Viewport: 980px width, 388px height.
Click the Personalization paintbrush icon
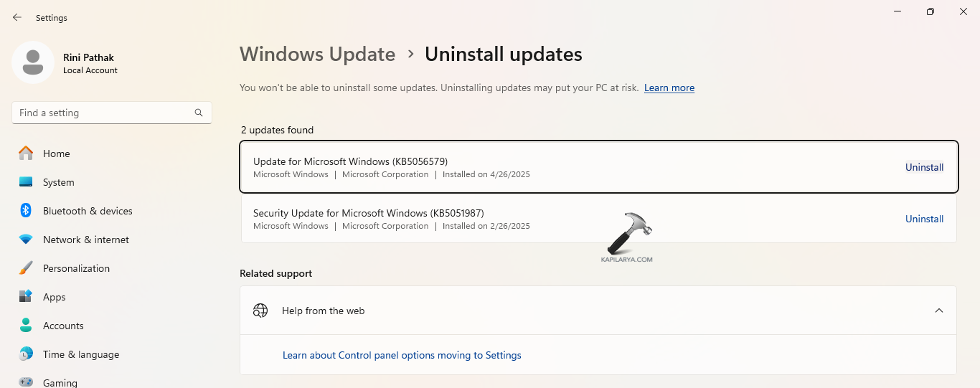[x=26, y=268]
